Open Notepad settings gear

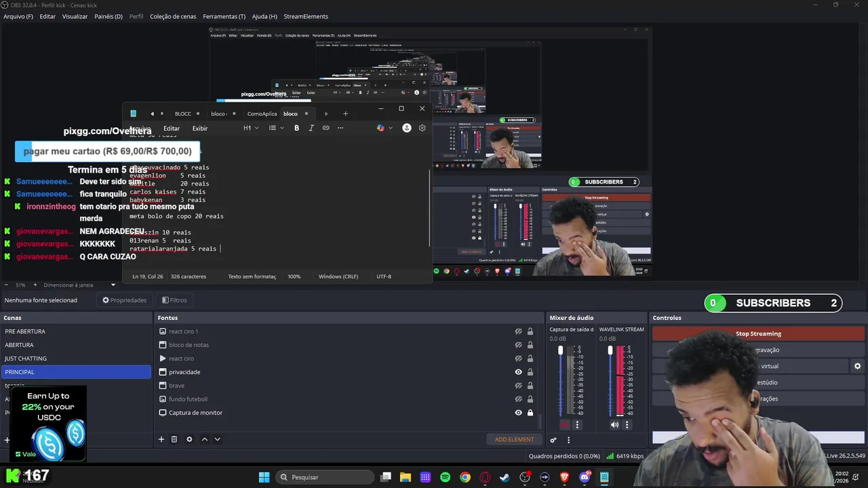(x=422, y=128)
